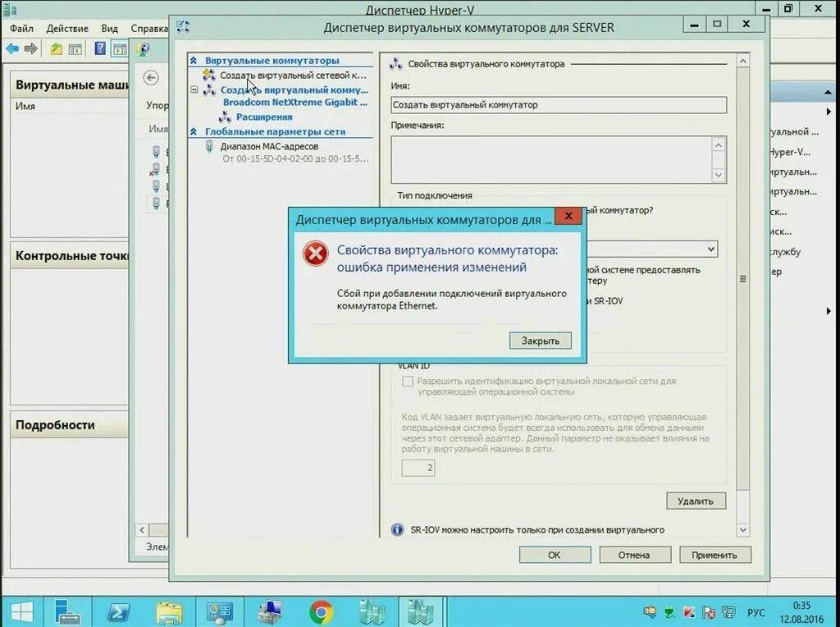Click inside the Примечания notes box
Screen dimensions: 840x627
click(x=552, y=160)
